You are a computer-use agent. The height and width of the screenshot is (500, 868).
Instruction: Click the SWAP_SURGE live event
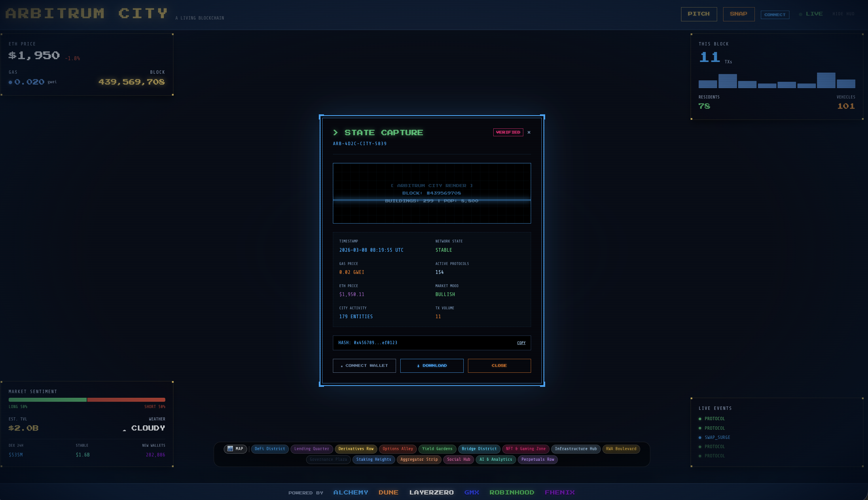[x=717, y=437]
